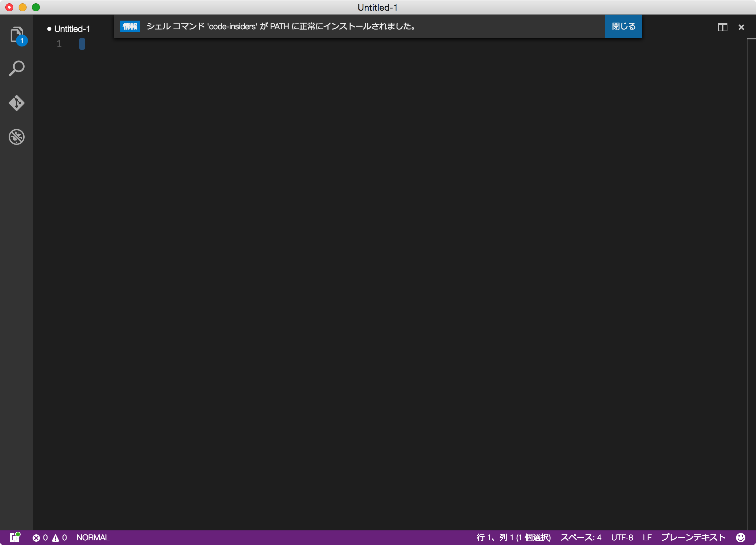Open the warnings count in status bar
756x545 pixels.
coord(60,538)
